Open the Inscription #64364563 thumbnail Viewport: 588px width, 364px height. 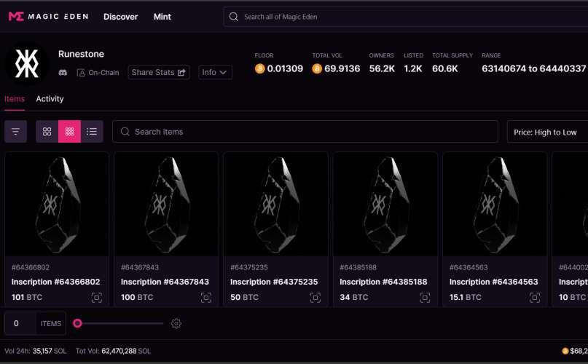[495, 205]
